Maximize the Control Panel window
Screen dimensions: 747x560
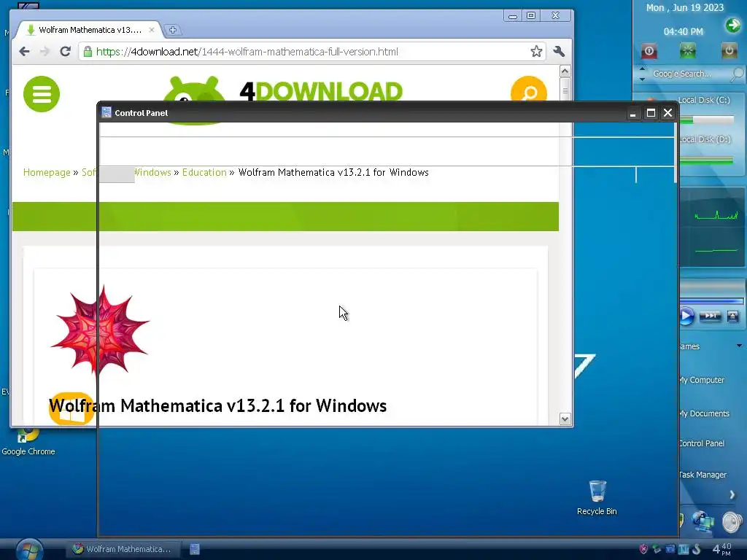[x=651, y=113]
